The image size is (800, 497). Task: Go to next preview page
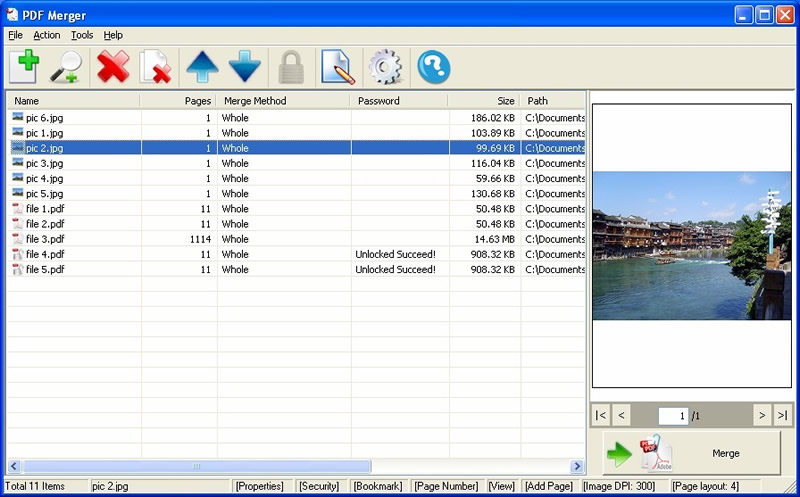click(x=762, y=415)
